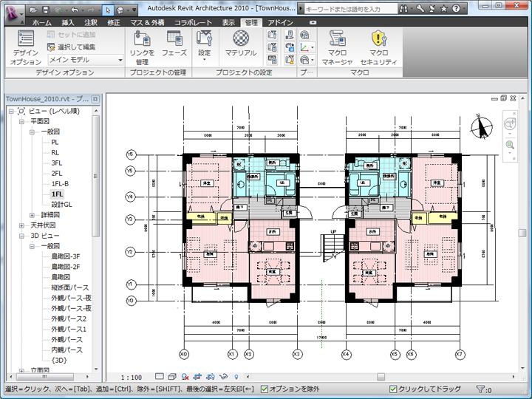Click the Coordinates colored axes icon

305,47
